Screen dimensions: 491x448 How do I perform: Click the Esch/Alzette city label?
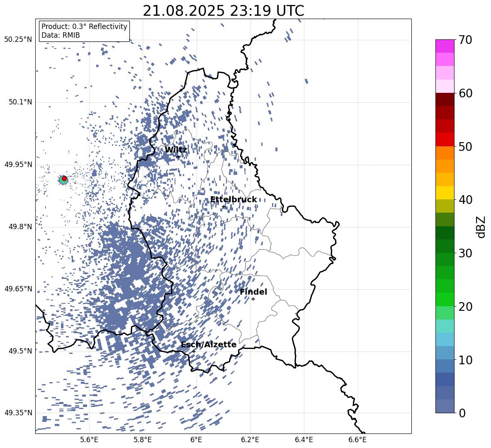coord(209,345)
